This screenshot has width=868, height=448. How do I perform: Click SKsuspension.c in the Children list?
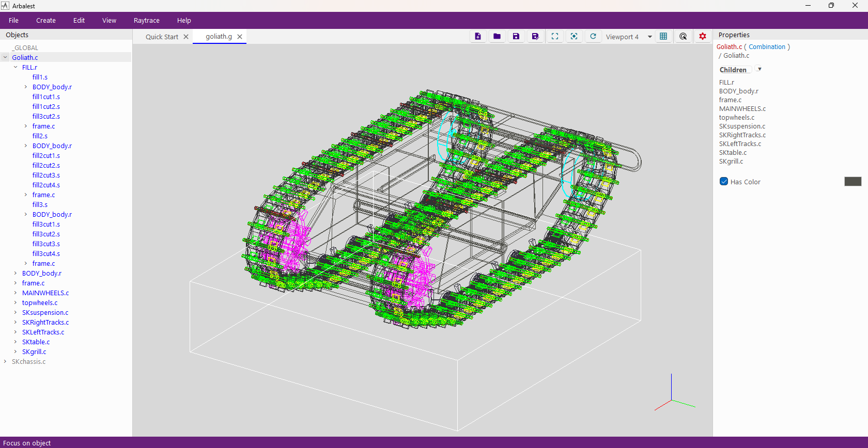click(742, 126)
